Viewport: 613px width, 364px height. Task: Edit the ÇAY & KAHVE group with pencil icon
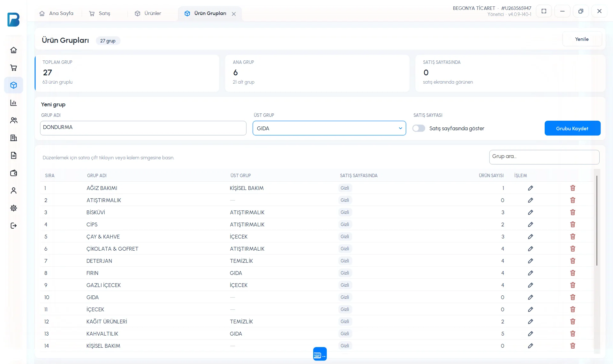[x=530, y=237]
